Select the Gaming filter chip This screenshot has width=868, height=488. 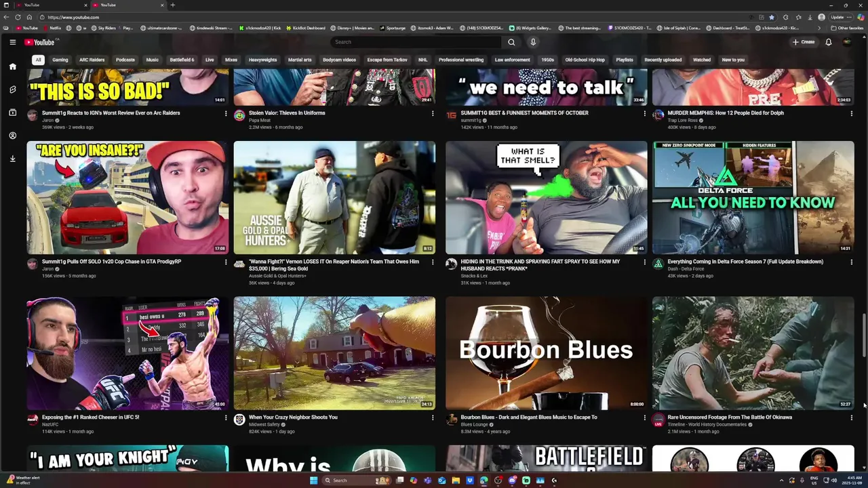click(60, 60)
